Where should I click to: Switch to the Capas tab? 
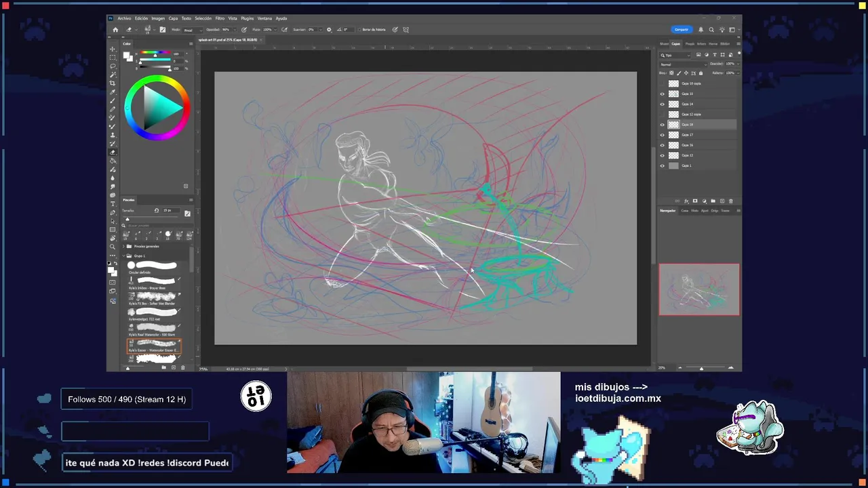[676, 44]
